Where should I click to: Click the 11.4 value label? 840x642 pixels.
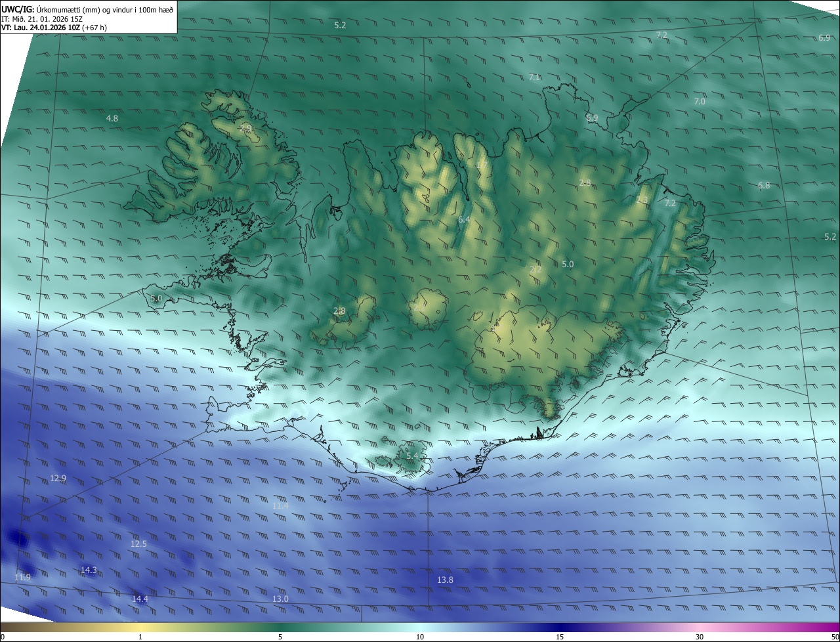click(x=280, y=506)
